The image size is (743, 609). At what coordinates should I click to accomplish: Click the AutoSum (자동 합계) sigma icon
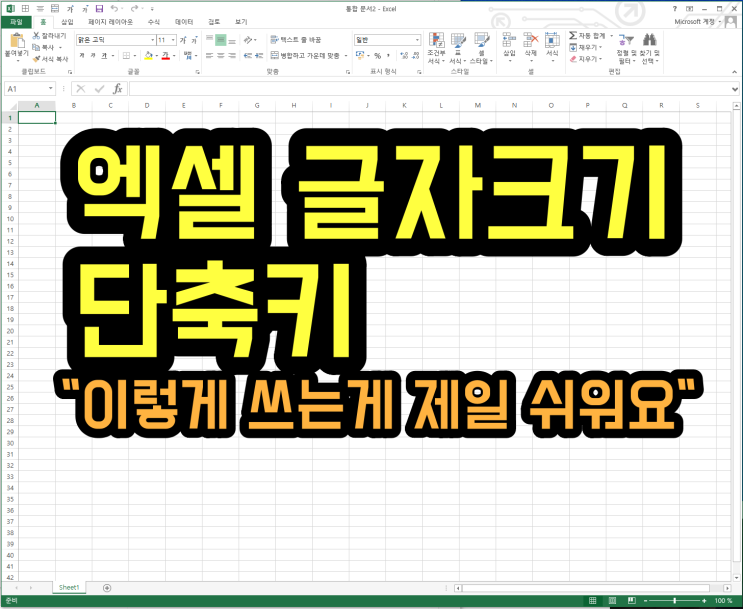point(573,35)
